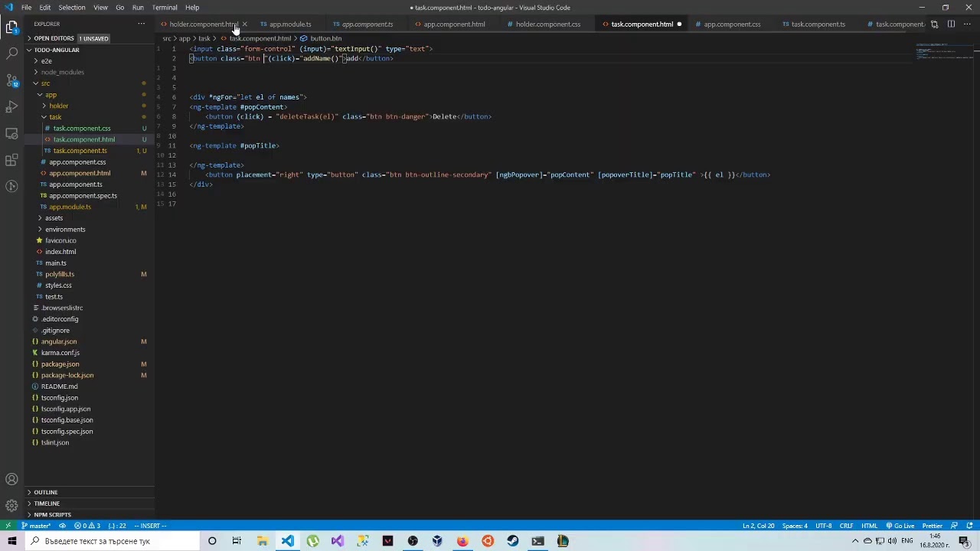Go to line via Ln 2, Col 20
Viewport: 980px width, 551px height.
(758, 526)
